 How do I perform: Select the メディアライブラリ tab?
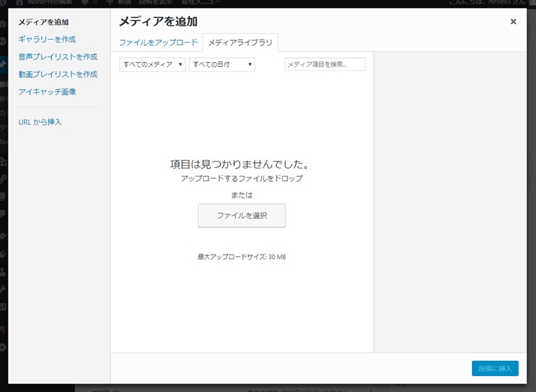(240, 42)
